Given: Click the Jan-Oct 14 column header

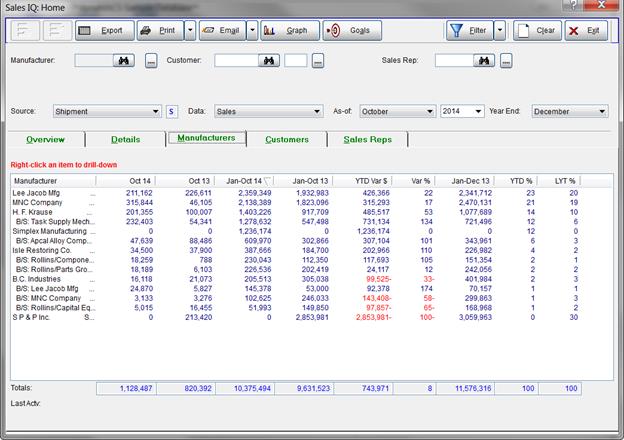Looking at the screenshot, I should (244, 181).
